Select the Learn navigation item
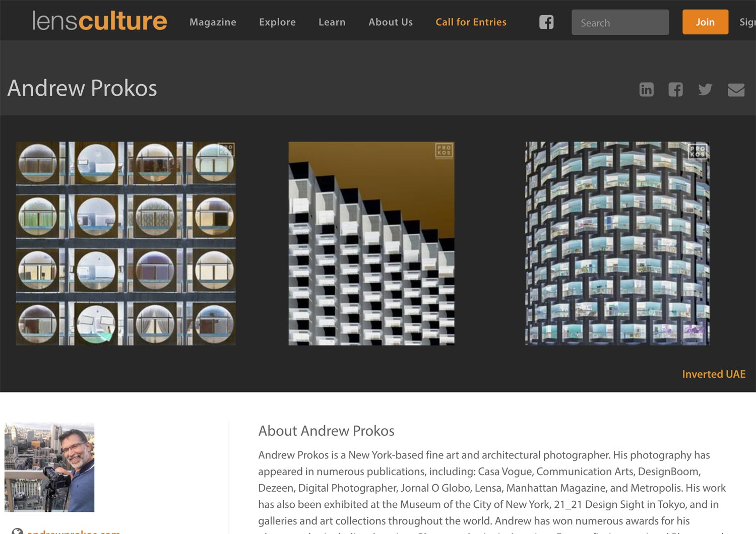 (332, 22)
